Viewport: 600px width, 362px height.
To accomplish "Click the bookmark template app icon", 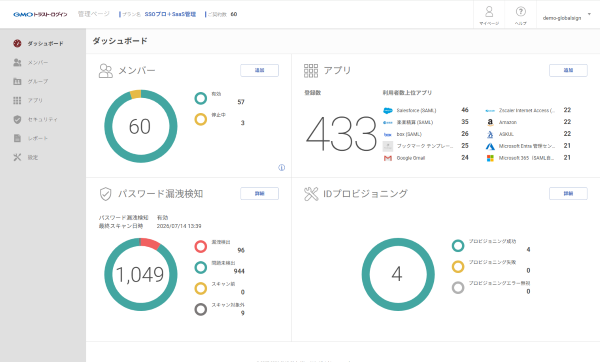I will [x=388, y=146].
